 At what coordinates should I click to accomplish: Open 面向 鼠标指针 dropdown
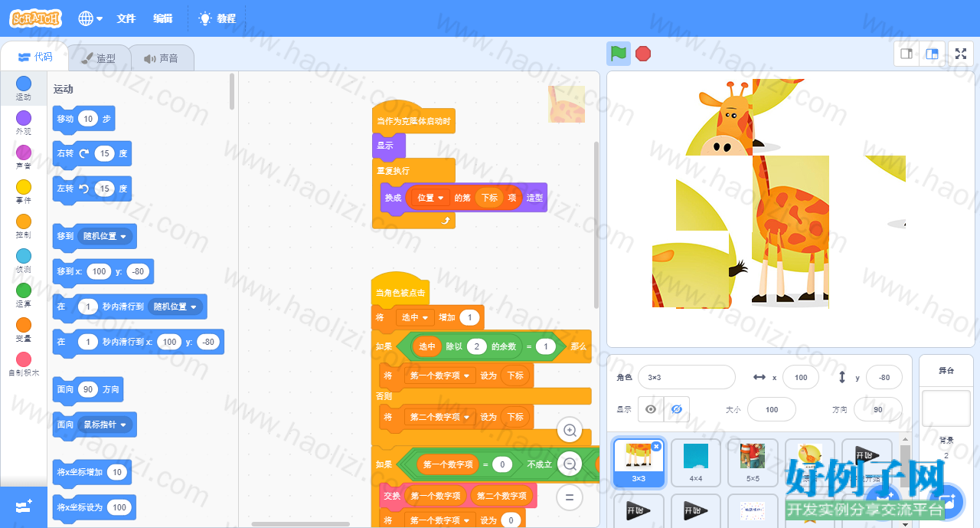pos(105,425)
